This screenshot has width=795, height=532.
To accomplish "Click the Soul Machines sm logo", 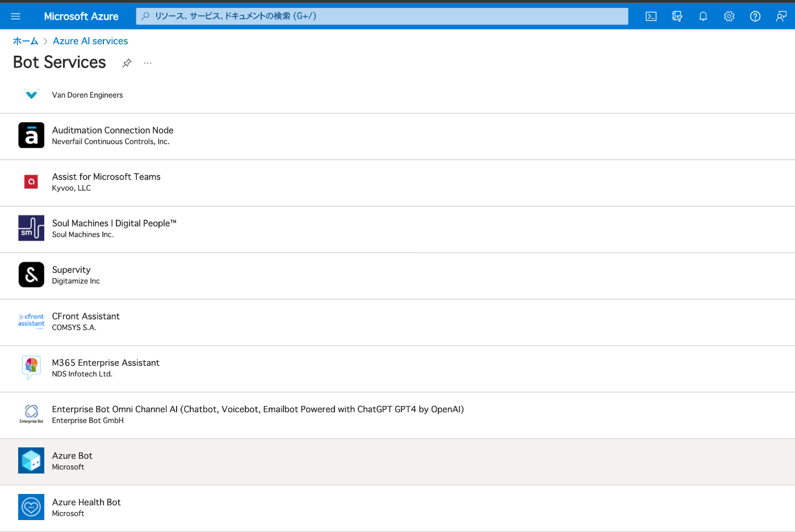I will [x=31, y=228].
